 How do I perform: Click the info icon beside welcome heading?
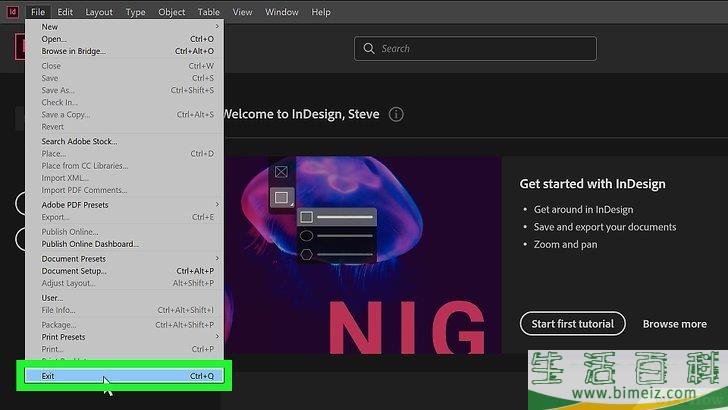(x=396, y=114)
